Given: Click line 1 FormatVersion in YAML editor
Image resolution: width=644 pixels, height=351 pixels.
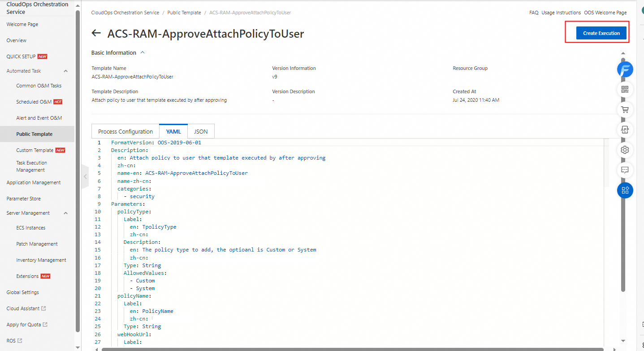Looking at the screenshot, I should click(x=156, y=143).
